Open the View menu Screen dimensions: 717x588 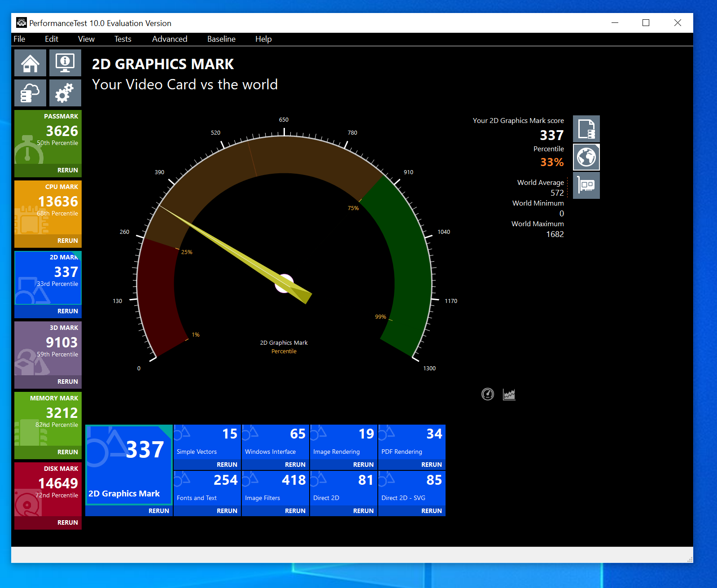pos(86,39)
